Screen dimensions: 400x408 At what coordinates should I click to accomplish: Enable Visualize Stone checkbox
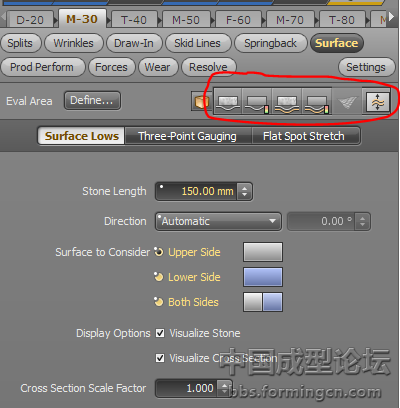(160, 333)
